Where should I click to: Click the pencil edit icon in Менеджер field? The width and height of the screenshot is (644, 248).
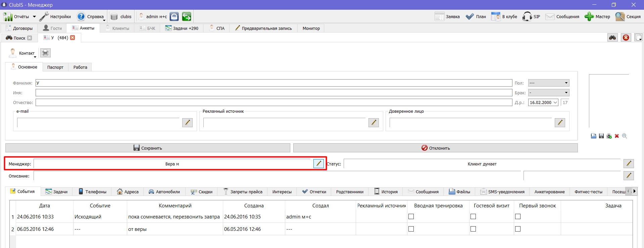pyautogui.click(x=318, y=163)
